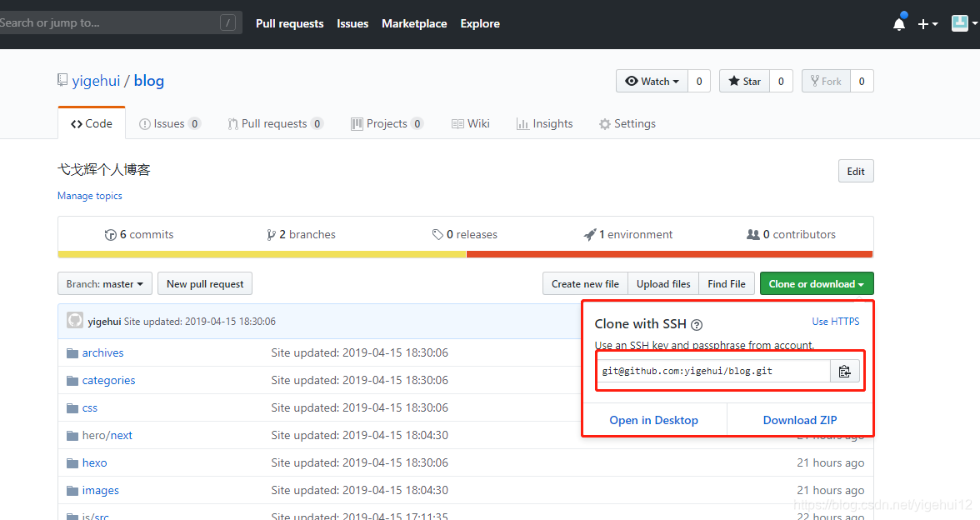This screenshot has width=980, height=520.
Task: Open the stargazers count next to Star
Action: pos(781,82)
